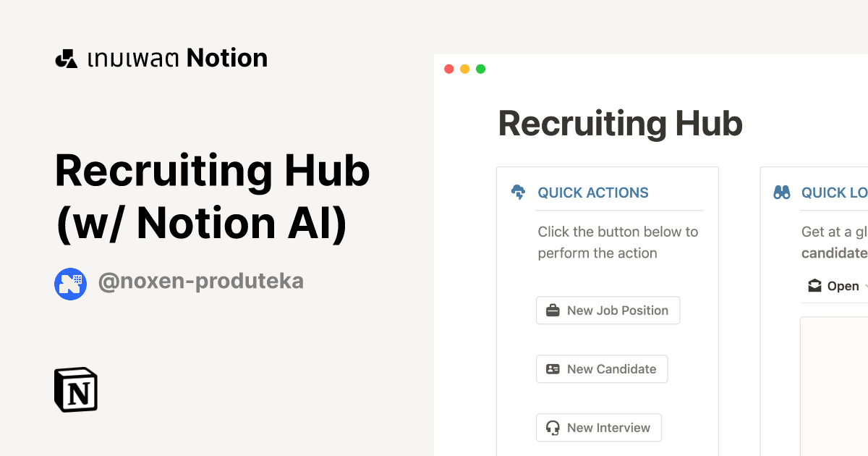Toggle fullscreen with the green traffic light
This screenshot has width=868, height=456.
click(x=480, y=69)
